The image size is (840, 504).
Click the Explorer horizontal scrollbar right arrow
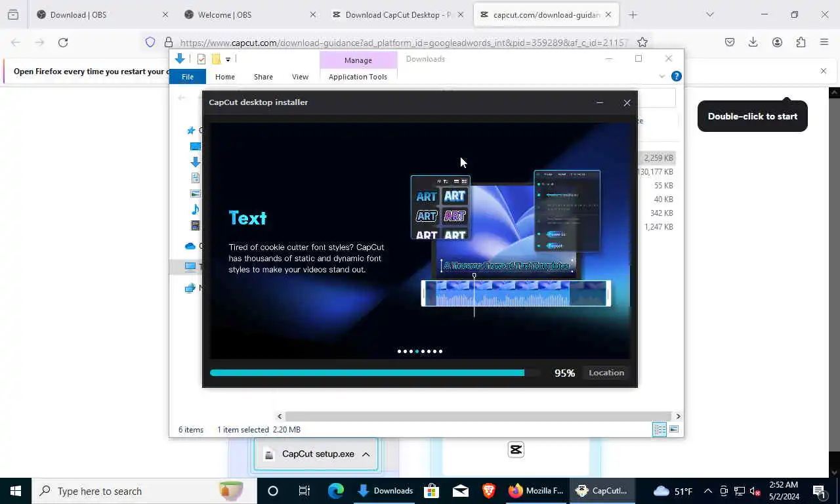coord(678,416)
